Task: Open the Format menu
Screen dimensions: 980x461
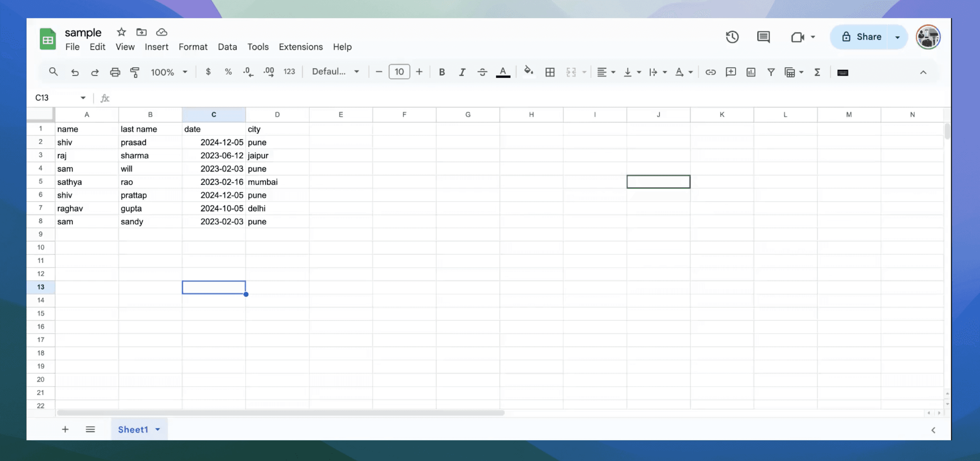Action: pos(193,47)
